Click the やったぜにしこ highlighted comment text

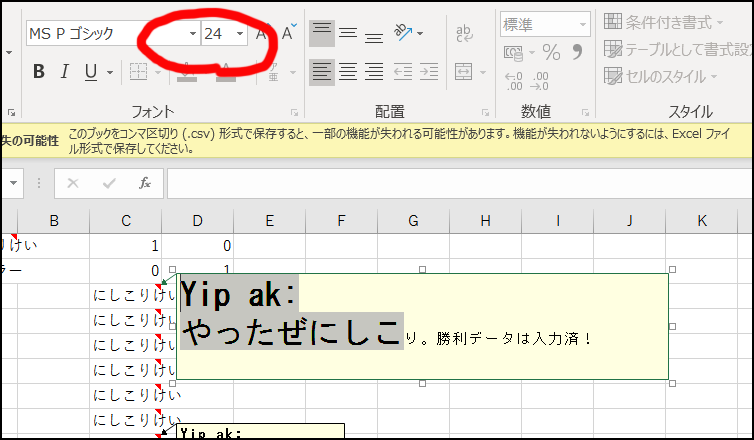point(292,331)
